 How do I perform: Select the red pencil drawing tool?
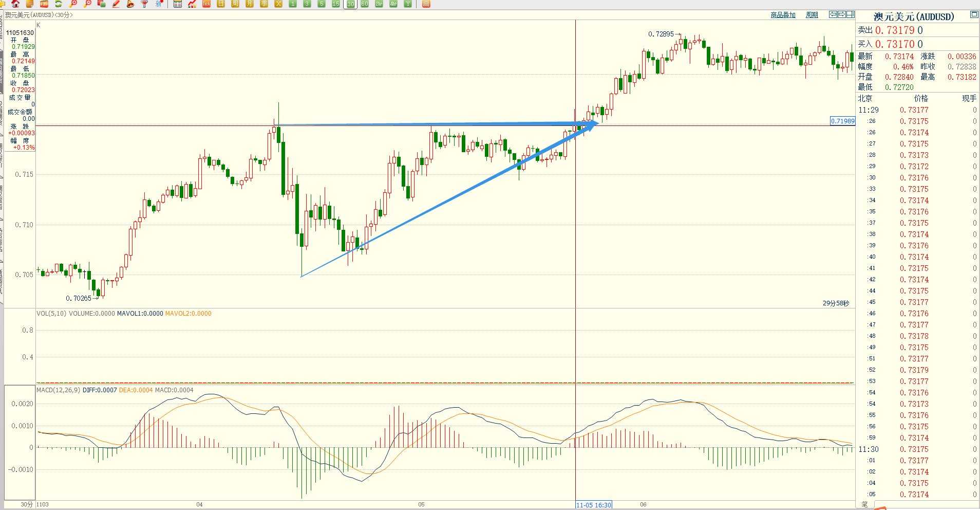(x=116, y=4)
